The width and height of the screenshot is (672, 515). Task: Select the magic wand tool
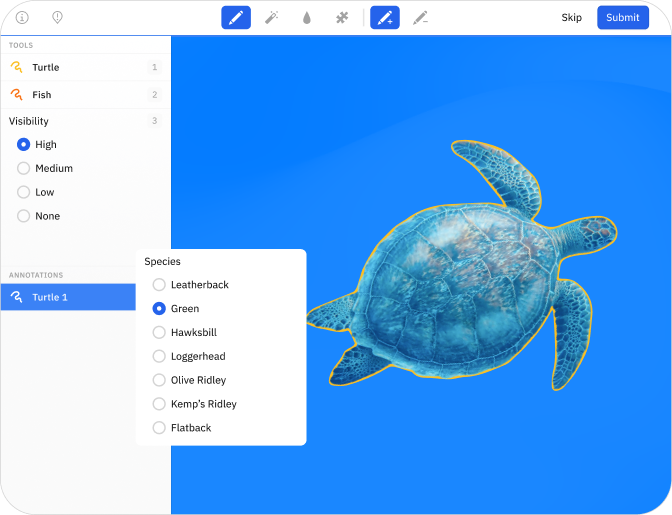click(271, 18)
